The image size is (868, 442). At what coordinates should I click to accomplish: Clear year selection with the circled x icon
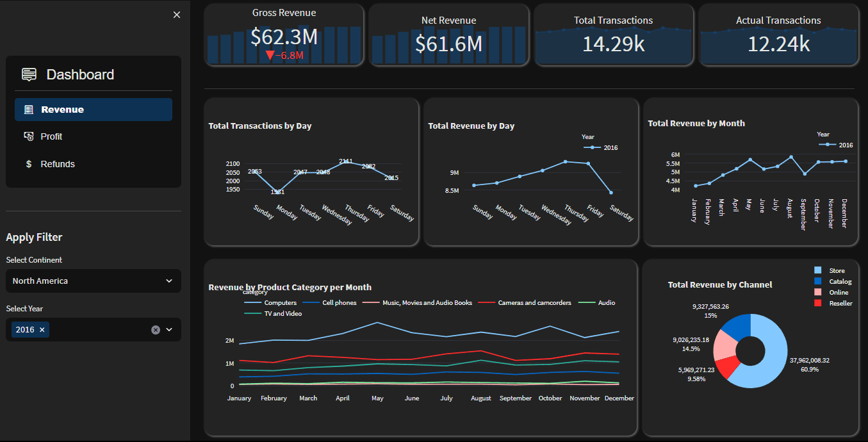coord(155,329)
